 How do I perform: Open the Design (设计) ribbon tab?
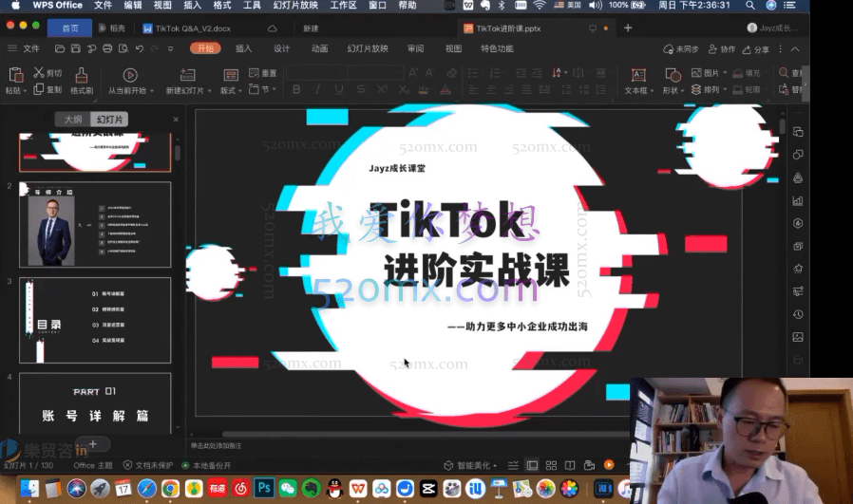pos(281,48)
